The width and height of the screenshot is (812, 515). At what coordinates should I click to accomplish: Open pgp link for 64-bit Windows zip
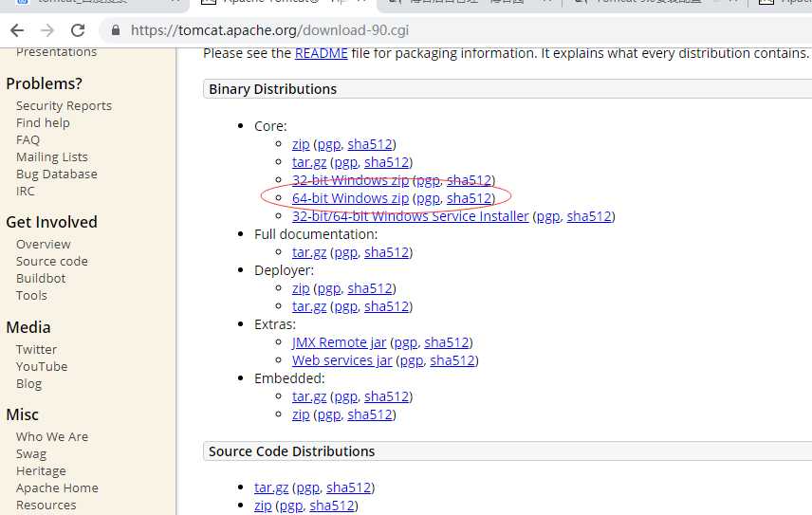coord(428,198)
